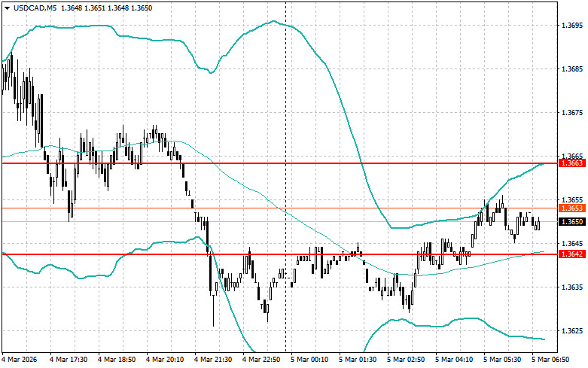
Task: Click the 5 Mar 04:10 time label
Action: click(x=454, y=360)
